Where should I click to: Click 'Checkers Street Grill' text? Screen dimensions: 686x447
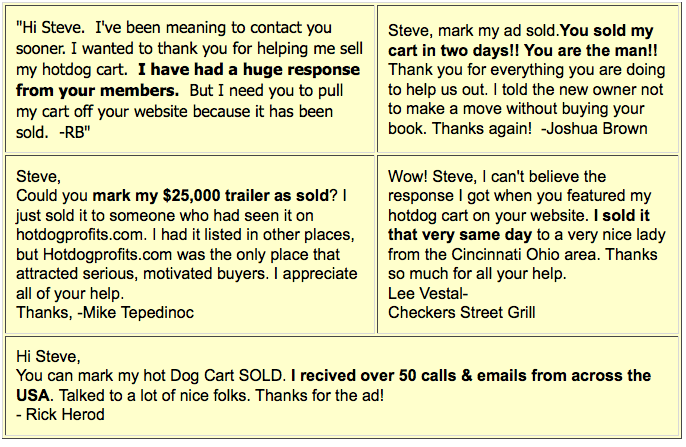462,313
